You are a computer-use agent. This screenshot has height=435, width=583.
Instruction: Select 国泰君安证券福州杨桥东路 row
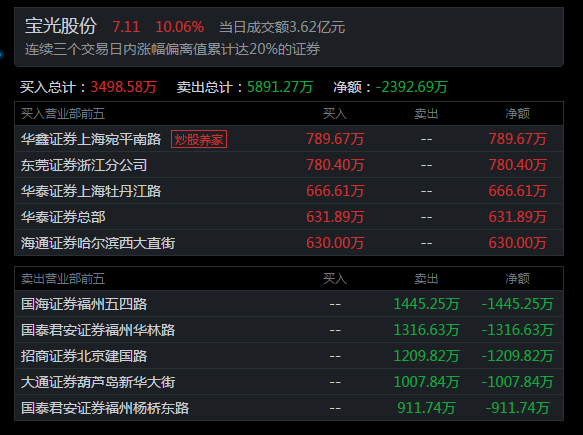click(289, 408)
